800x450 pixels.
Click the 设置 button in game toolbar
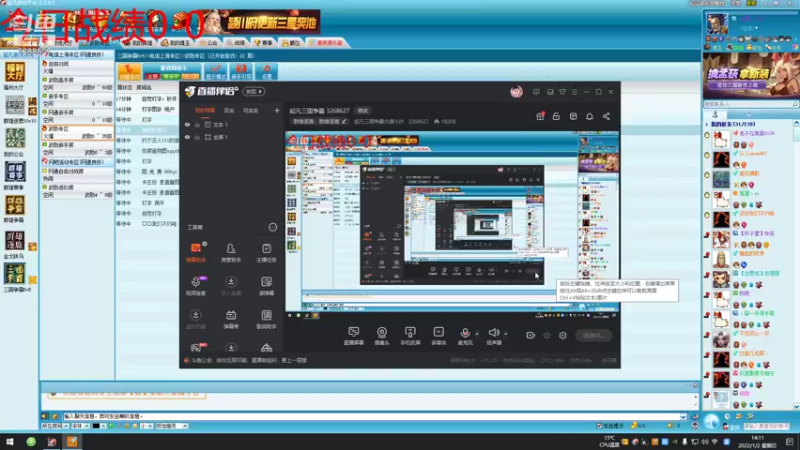266,72
